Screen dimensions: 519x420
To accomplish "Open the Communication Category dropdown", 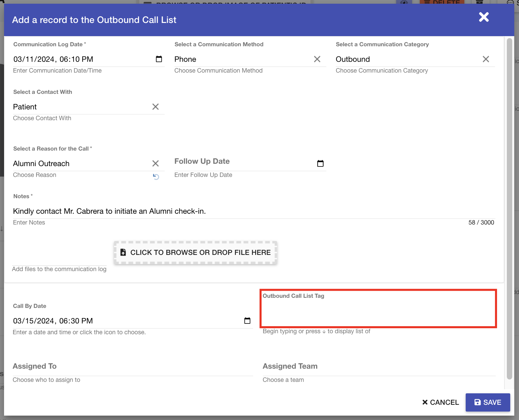I will click(405, 59).
